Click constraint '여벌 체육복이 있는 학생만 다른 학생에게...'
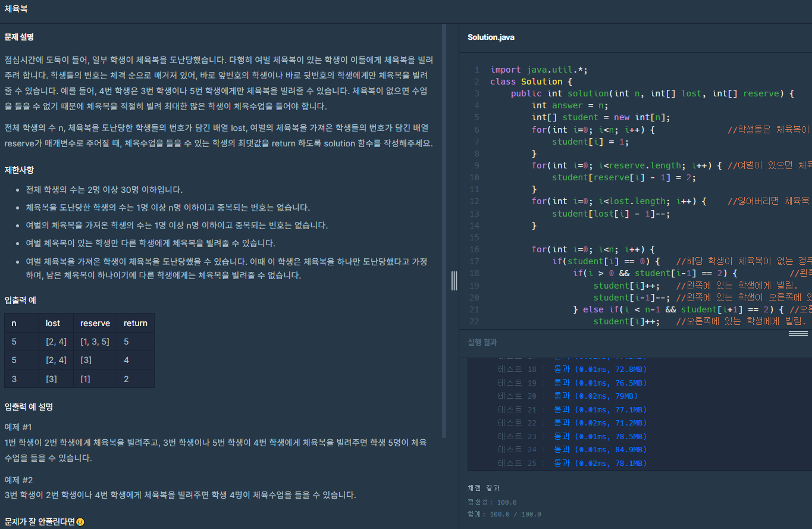The height and width of the screenshot is (529, 812). 151,243
